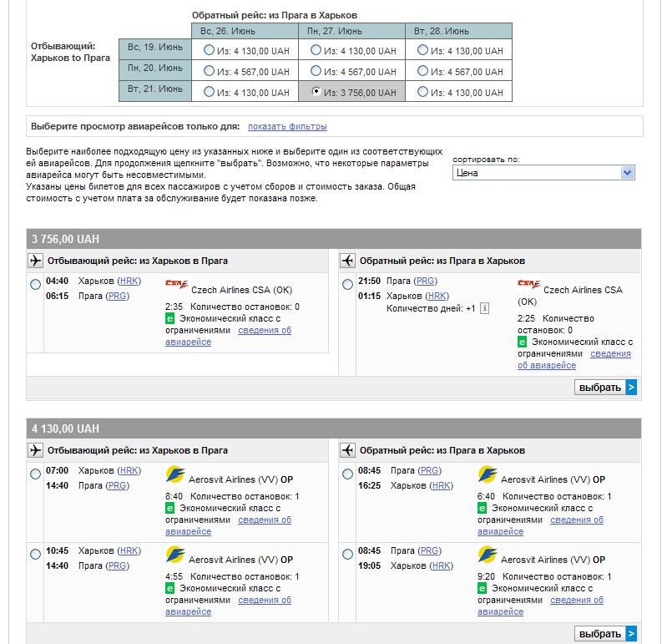
Task: Click Aerosvit logo on the 16:25 arrival return flight
Action: pos(488,475)
